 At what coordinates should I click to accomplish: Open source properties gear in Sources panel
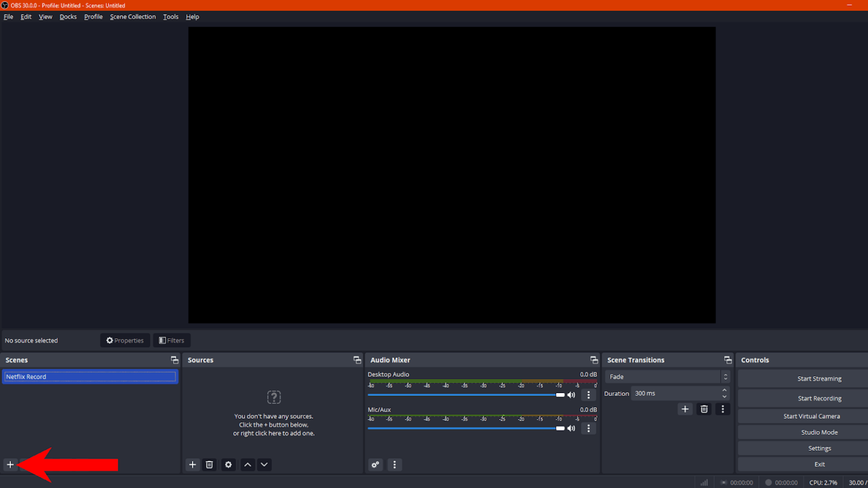coord(228,464)
